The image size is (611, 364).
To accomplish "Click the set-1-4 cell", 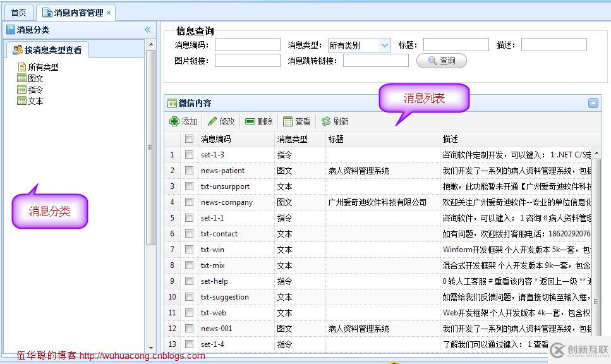I will pyautogui.click(x=236, y=344).
